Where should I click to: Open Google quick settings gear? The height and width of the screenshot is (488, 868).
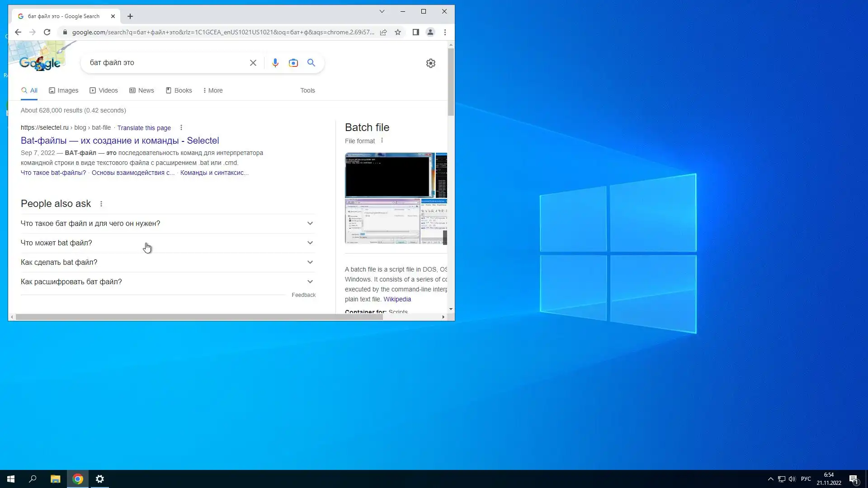pyautogui.click(x=430, y=63)
